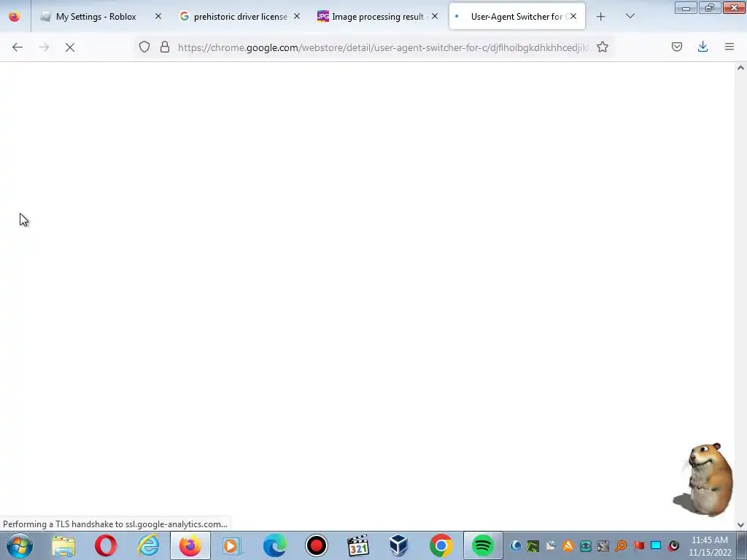Click the green dotted tray icon
The image size is (747, 560).
click(533, 545)
